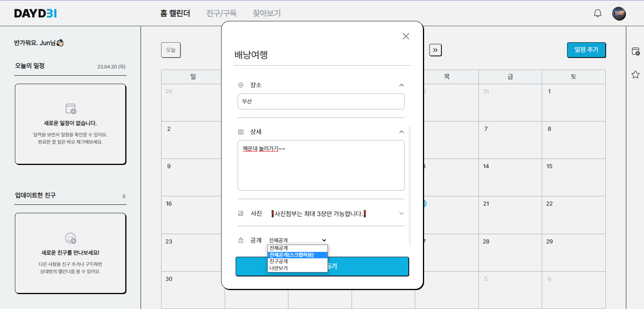Click the 배낭여행 title field
The width and height of the screenshot is (644, 309).
[x=322, y=55]
